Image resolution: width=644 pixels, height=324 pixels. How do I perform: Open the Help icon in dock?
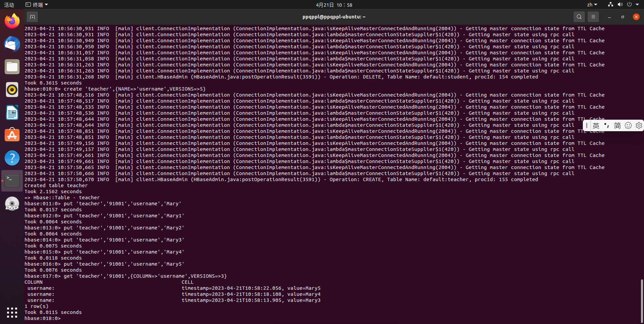12,158
